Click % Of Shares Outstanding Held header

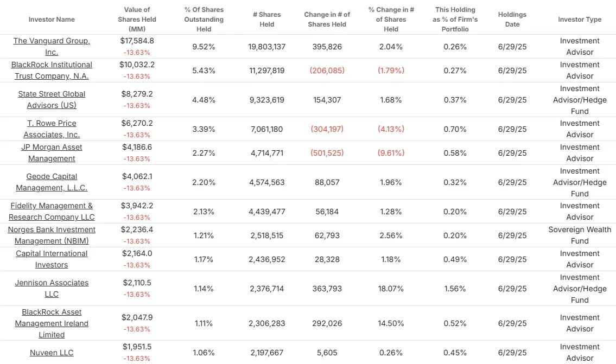(204, 19)
